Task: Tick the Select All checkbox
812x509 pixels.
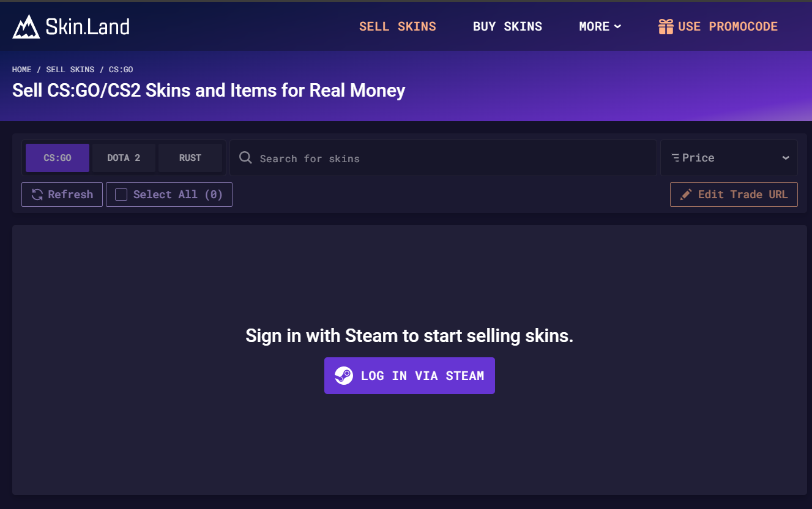Action: pyautogui.click(x=121, y=195)
